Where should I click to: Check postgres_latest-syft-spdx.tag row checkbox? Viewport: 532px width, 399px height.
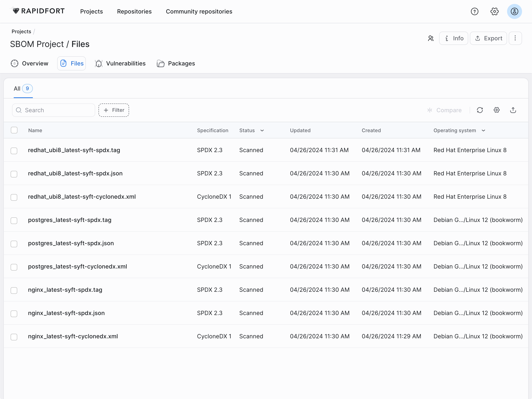click(x=14, y=220)
